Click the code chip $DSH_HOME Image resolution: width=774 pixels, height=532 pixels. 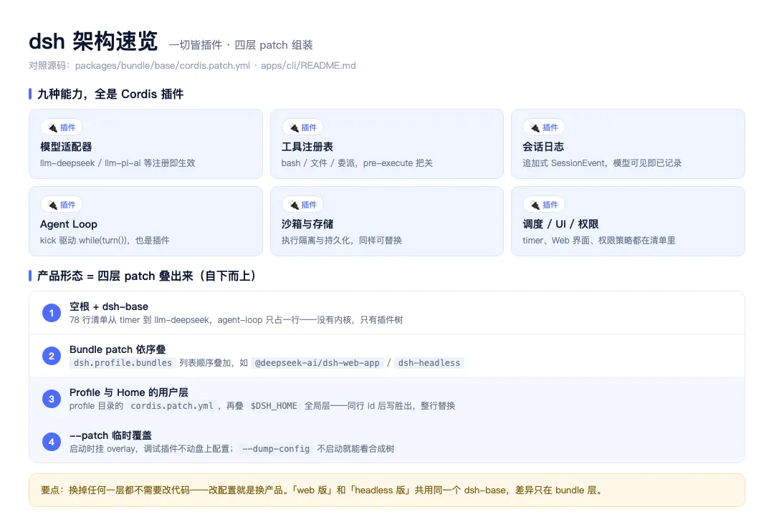coord(274,406)
